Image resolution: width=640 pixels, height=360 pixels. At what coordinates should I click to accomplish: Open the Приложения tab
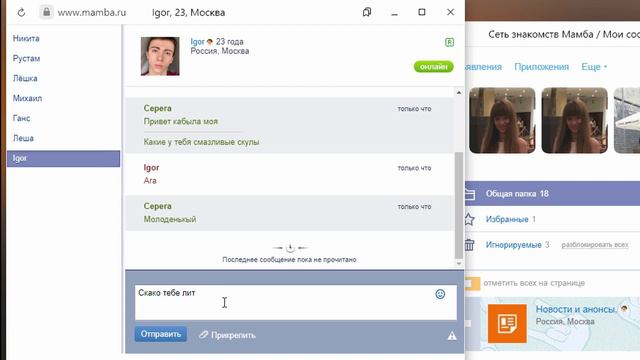541,67
